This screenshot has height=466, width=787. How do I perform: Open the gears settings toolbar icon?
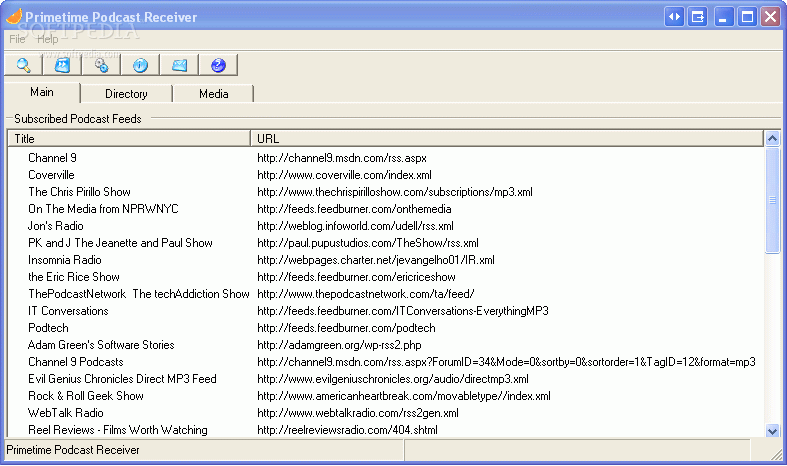(101, 65)
